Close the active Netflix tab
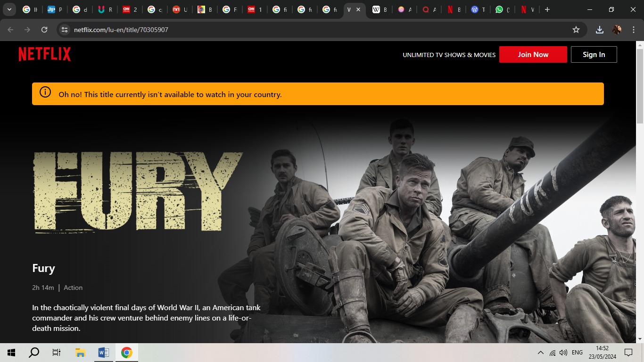Viewport: 644px width, 362px height. coord(358,9)
